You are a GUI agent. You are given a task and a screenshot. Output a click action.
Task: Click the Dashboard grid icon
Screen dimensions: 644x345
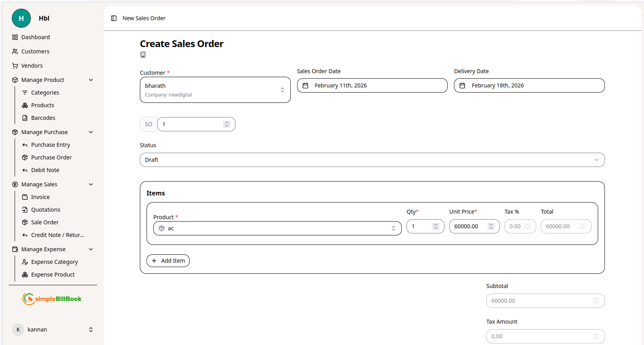(x=15, y=37)
